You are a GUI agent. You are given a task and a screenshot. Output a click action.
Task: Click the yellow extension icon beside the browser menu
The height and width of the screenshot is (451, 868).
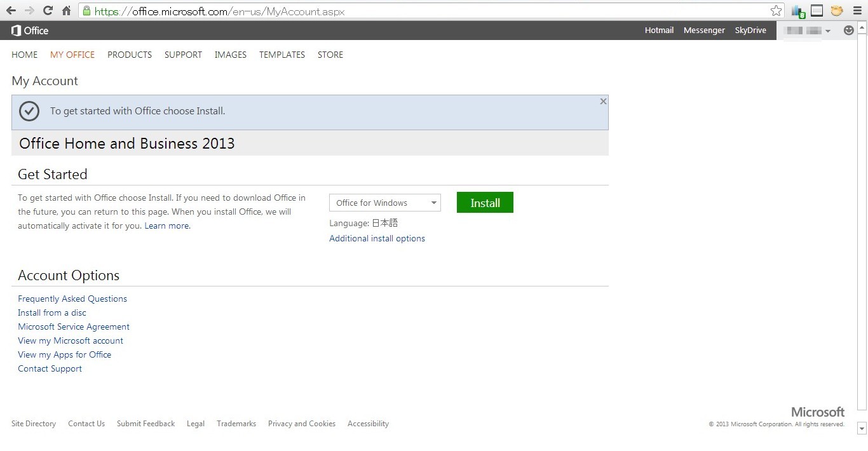[837, 11]
